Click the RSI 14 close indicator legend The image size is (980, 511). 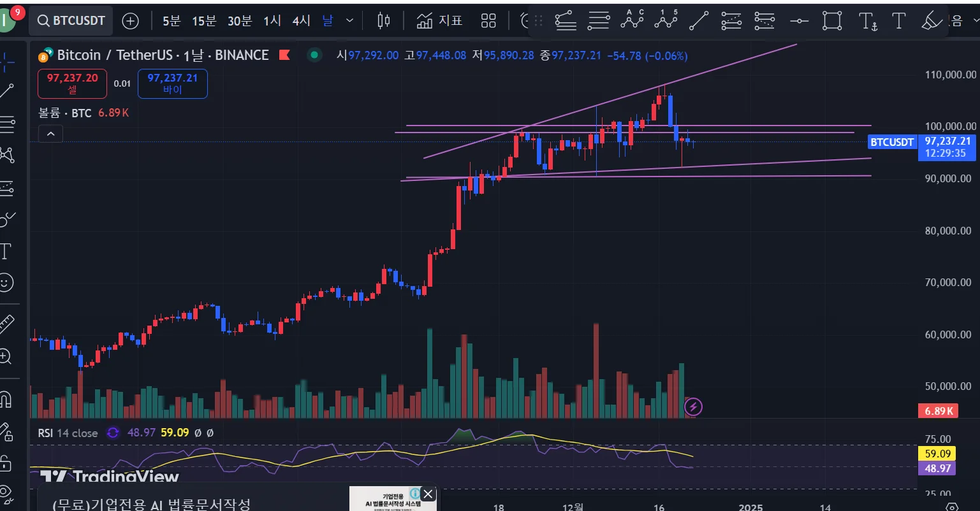point(68,433)
